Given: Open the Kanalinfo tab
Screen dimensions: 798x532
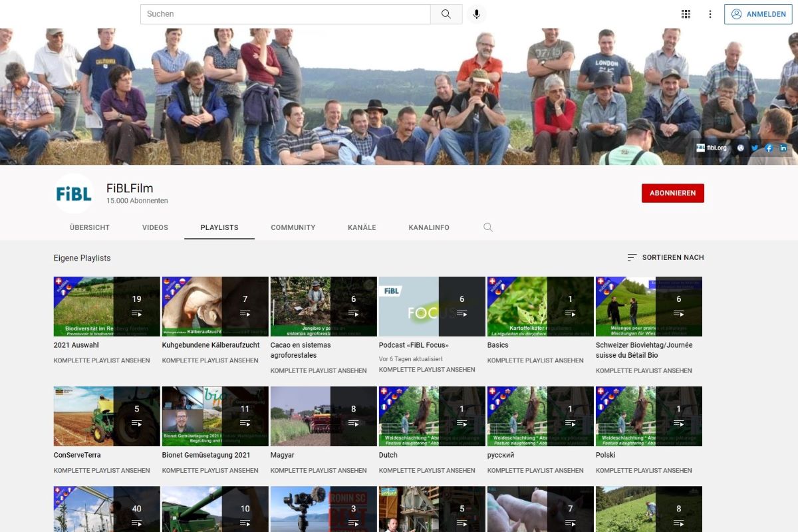Looking at the screenshot, I should coord(429,227).
